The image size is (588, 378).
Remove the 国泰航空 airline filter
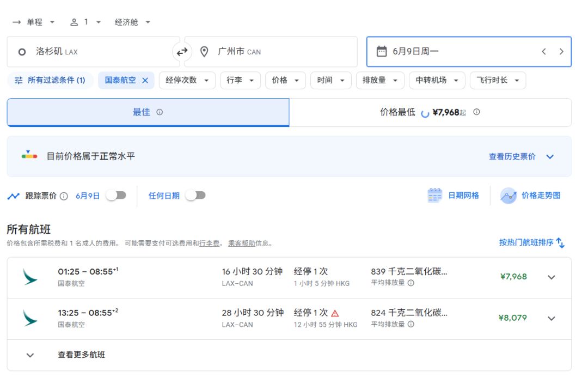coord(145,80)
